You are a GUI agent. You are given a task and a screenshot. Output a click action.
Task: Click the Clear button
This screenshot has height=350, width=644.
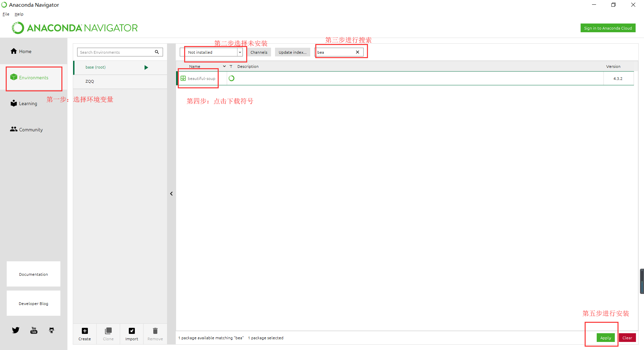627,338
